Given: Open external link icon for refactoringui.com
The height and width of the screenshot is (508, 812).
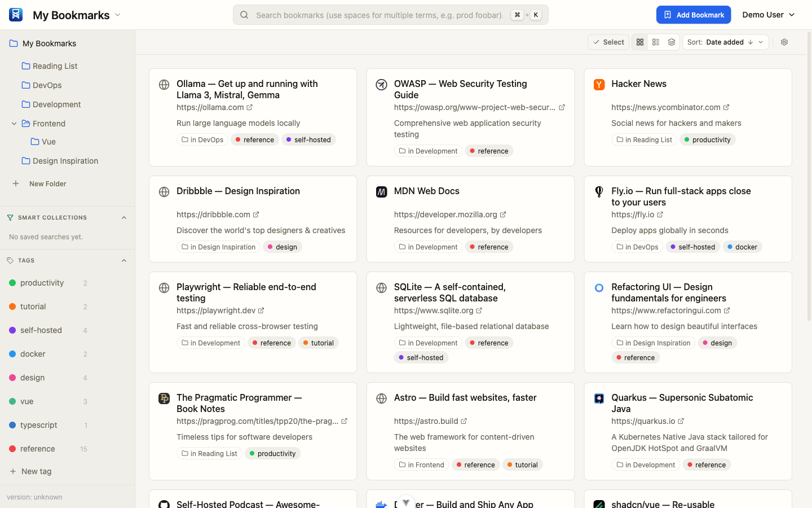Looking at the screenshot, I should (727, 310).
